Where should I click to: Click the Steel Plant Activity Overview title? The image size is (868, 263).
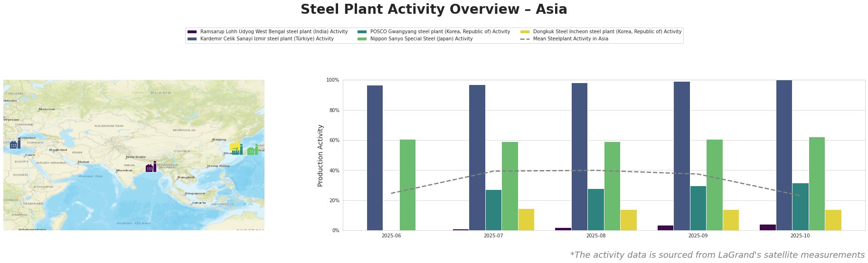434,9
